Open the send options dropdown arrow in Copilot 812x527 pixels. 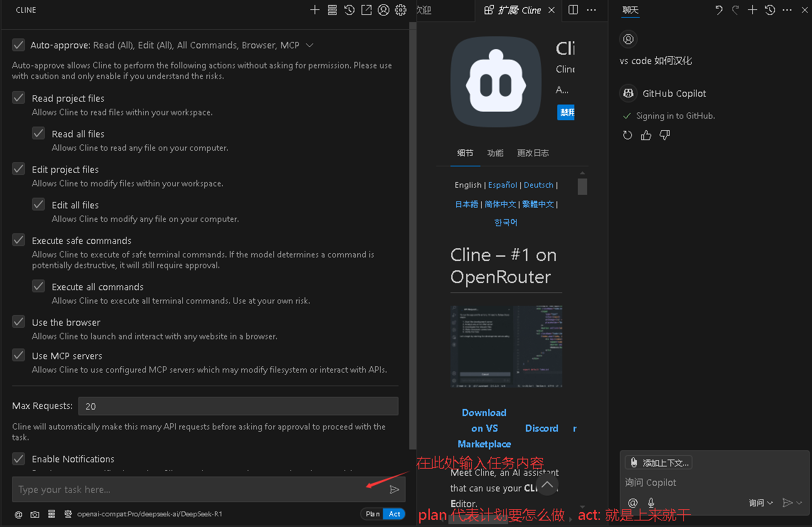tap(799, 503)
